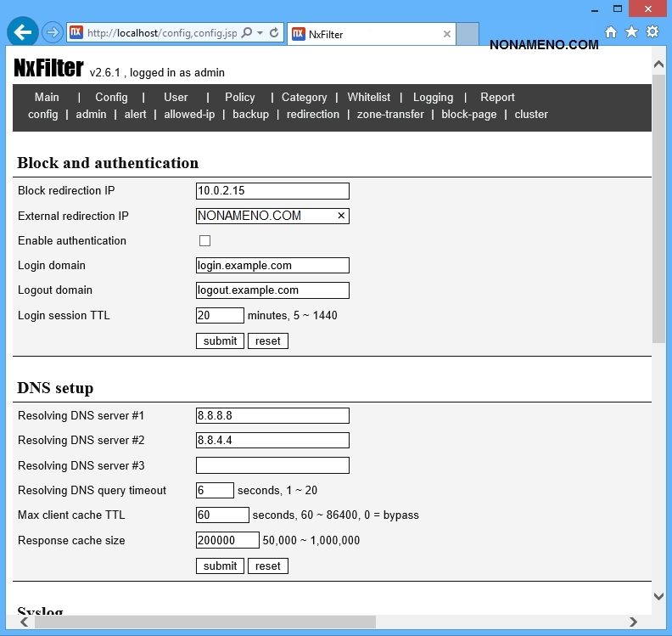
Task: Open the address bar dropdown arrow
Action: coord(260,32)
